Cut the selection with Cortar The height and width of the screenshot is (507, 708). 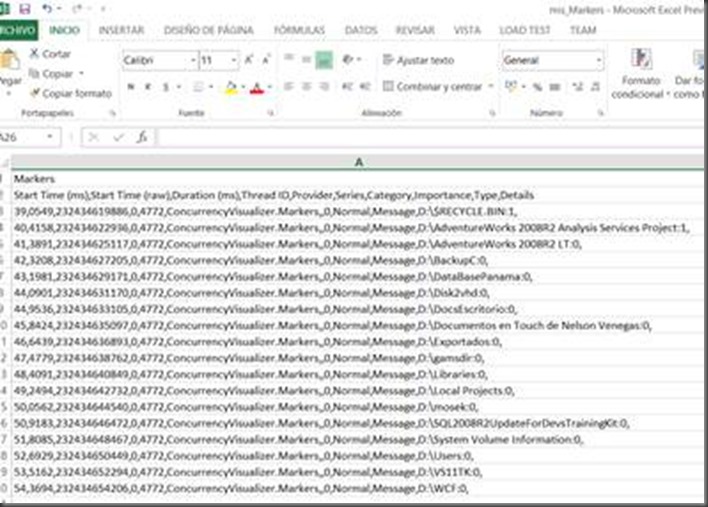(x=50, y=54)
